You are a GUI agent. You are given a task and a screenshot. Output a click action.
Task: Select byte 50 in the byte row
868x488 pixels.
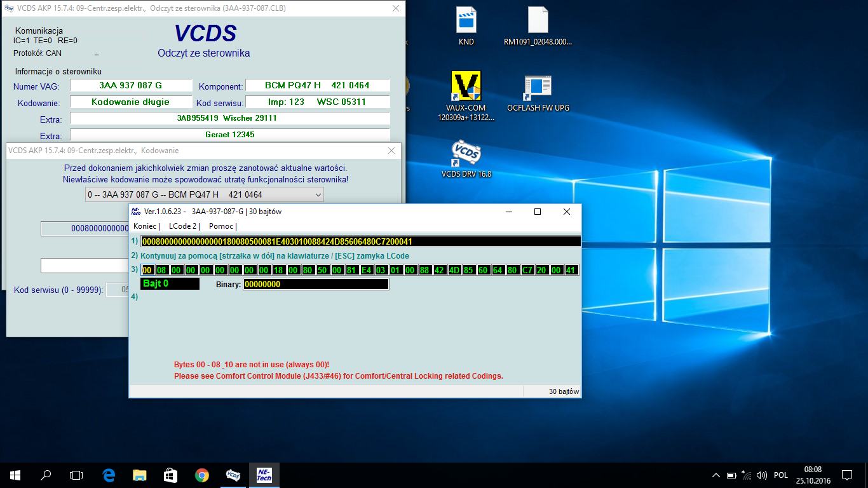322,270
